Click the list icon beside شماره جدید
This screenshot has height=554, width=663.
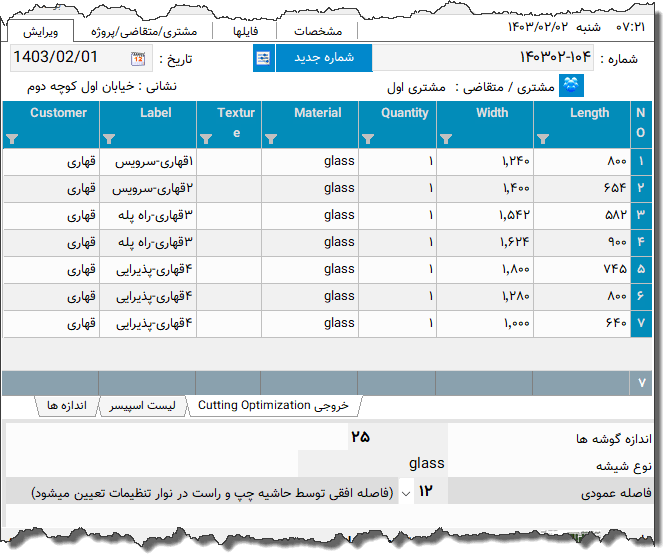pos(263,58)
